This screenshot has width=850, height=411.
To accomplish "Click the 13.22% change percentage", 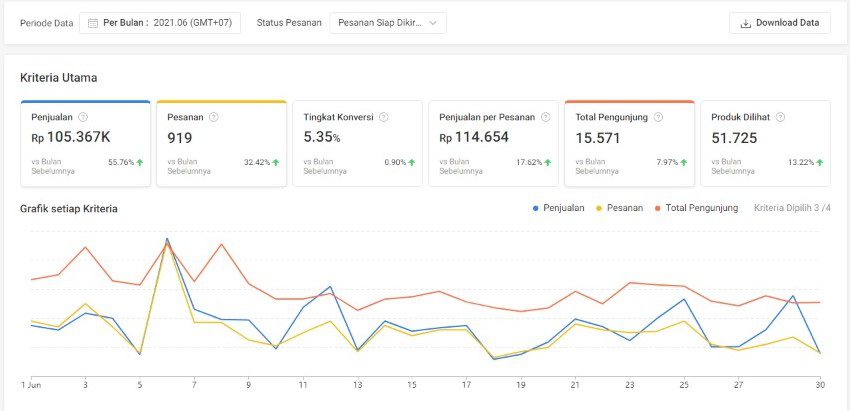I will pyautogui.click(x=801, y=162).
